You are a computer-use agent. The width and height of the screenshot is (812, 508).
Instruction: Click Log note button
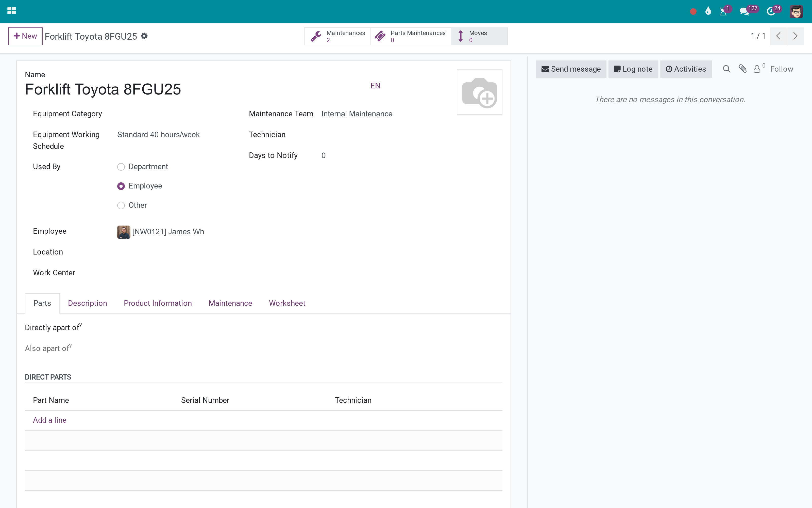[x=633, y=69]
